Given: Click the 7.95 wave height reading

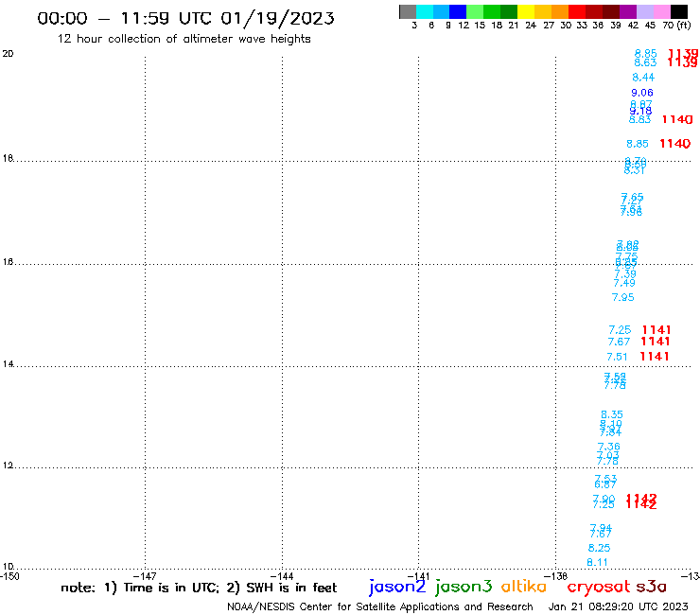Looking at the screenshot, I should [x=622, y=297].
